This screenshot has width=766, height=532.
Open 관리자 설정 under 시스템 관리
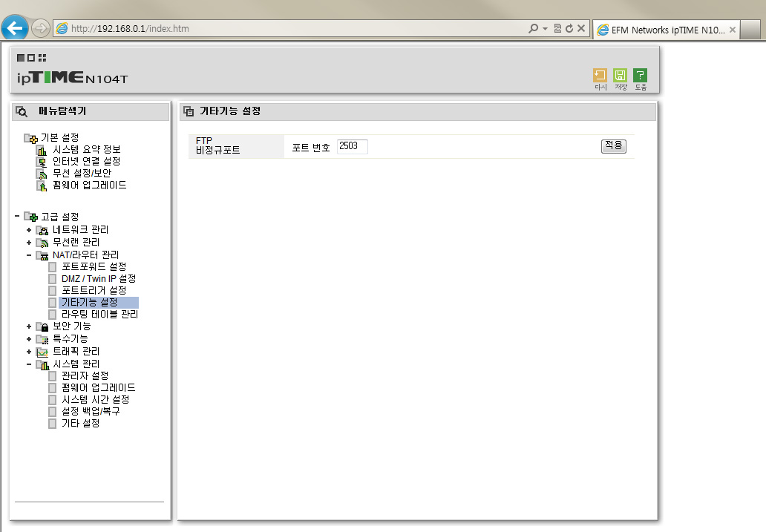[x=85, y=375]
